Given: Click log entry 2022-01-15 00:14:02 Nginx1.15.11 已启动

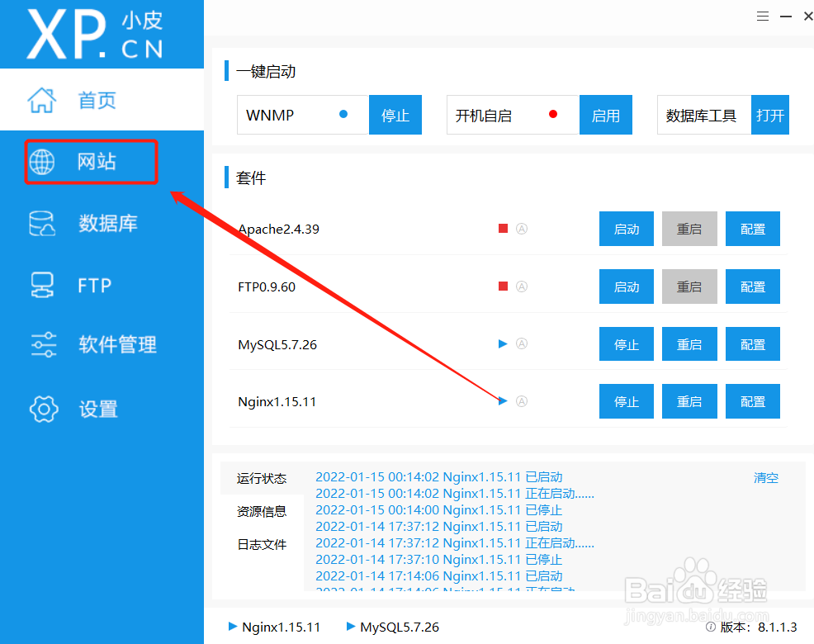Looking at the screenshot, I should click(x=439, y=476).
